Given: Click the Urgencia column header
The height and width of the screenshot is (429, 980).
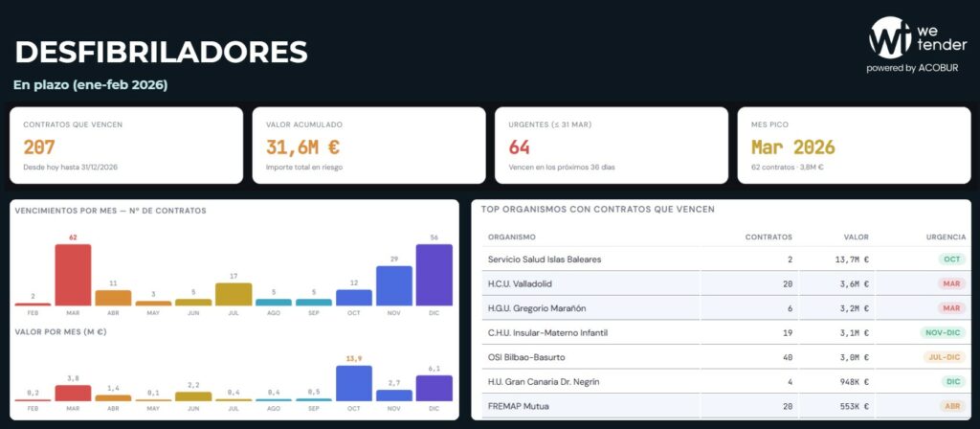Looking at the screenshot, I should 947,237.
